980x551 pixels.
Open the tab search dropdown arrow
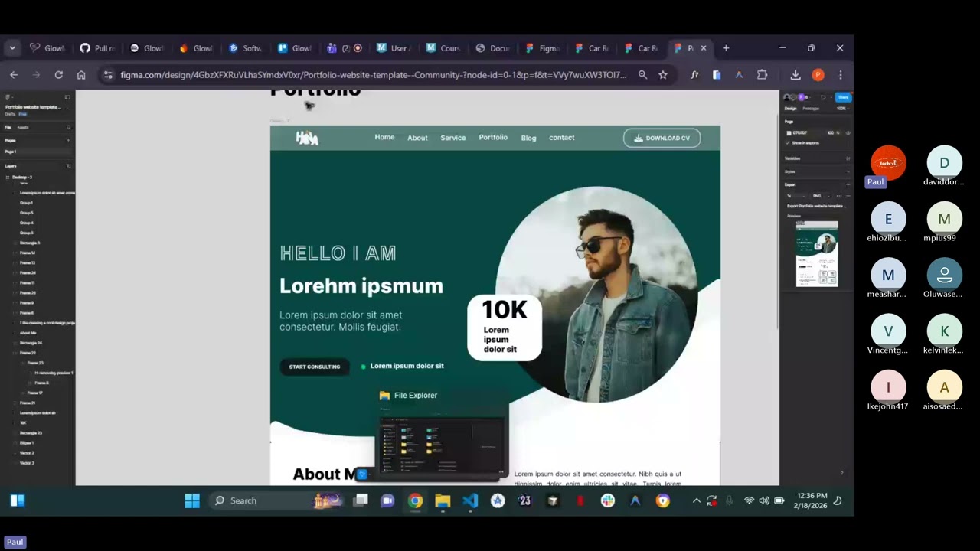12,47
